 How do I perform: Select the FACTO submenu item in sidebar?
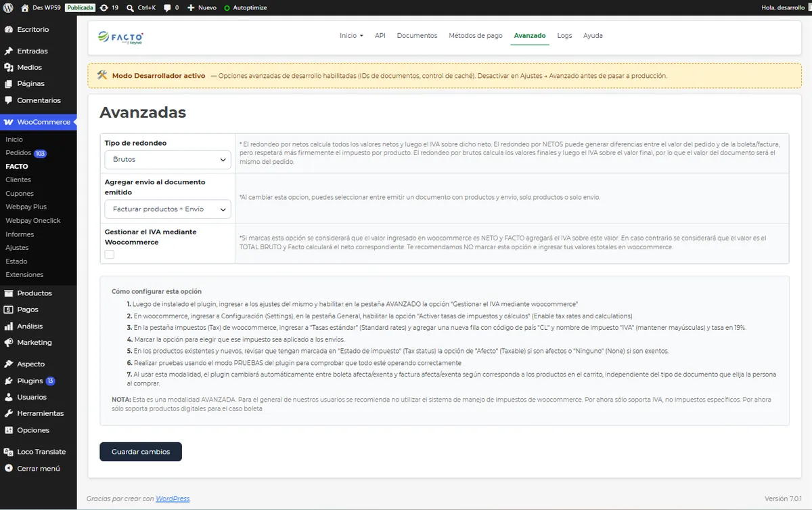tap(17, 166)
